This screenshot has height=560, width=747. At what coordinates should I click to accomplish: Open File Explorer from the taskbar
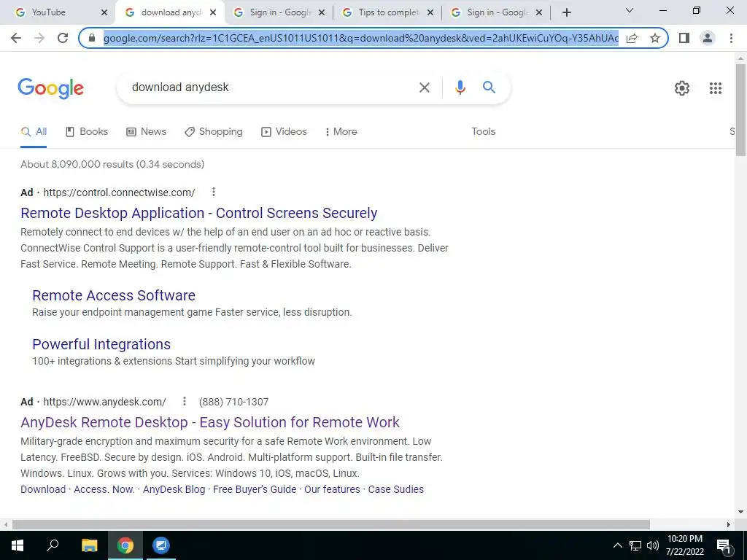click(x=89, y=545)
